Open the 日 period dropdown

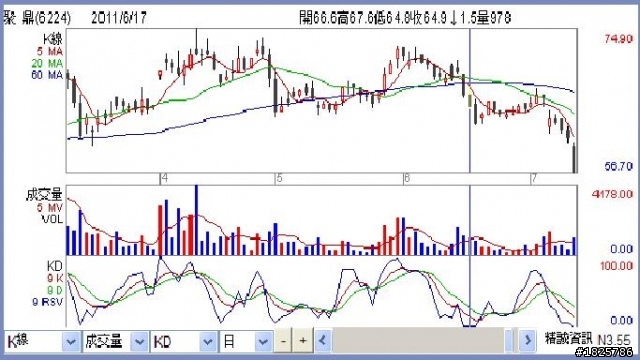pos(246,341)
